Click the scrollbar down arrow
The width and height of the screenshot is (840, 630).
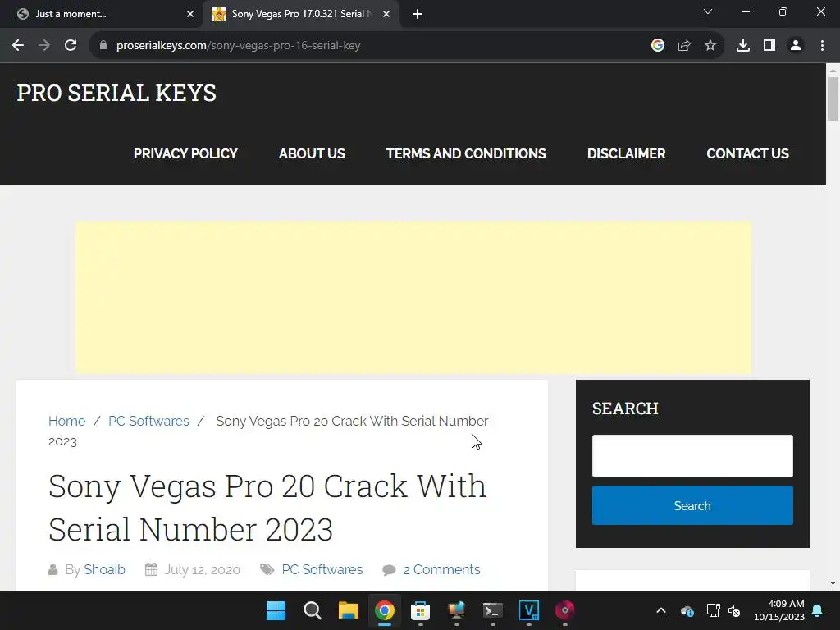pyautogui.click(x=833, y=583)
